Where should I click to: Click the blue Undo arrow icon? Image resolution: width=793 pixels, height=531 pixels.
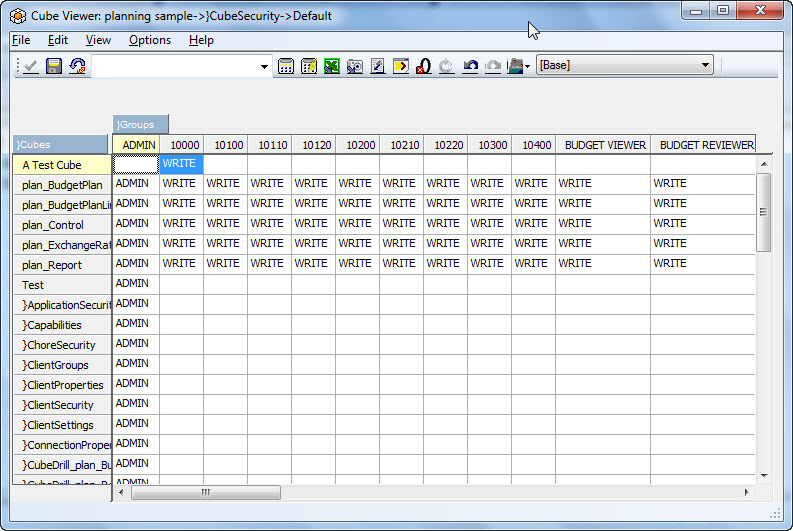(470, 66)
